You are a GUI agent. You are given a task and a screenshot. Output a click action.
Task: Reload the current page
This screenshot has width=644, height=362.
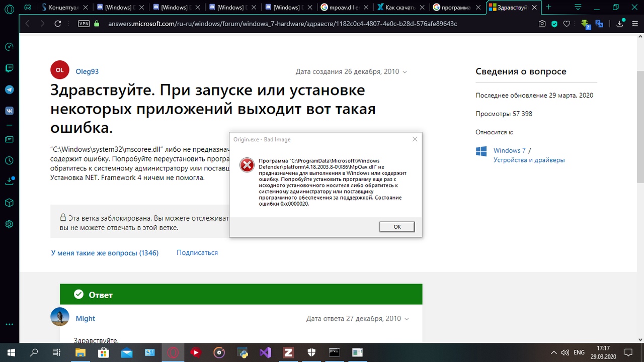pos(58,24)
